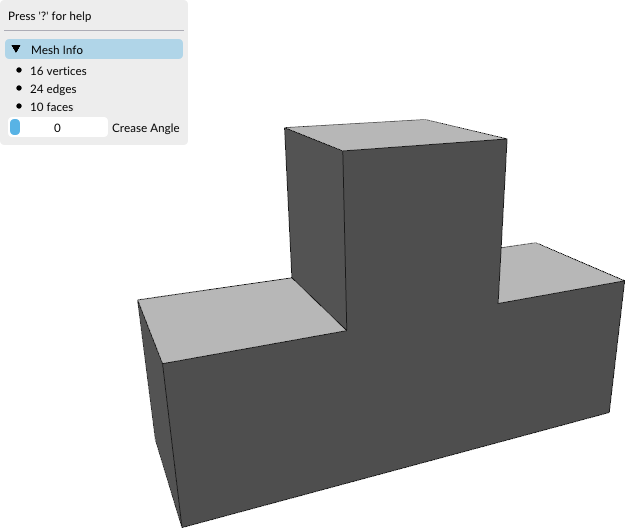Click the bullet beside 24 edges

(19, 89)
